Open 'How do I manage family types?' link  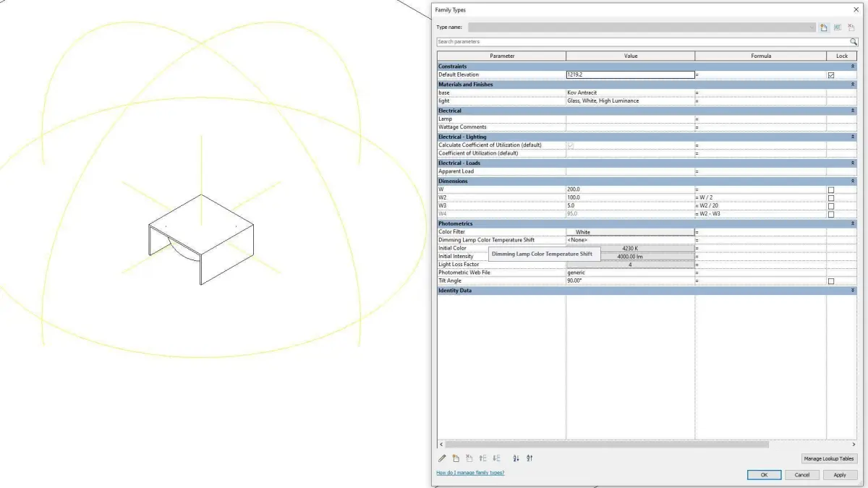tap(470, 473)
